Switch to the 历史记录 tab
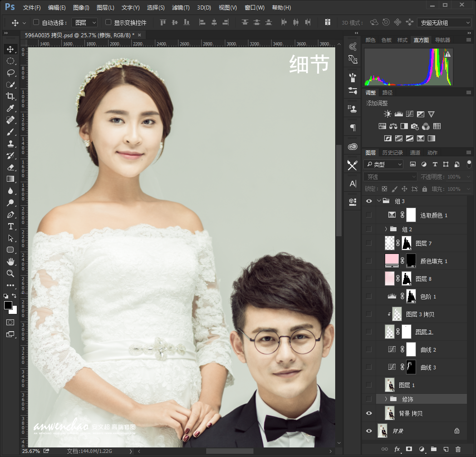The height and width of the screenshot is (457, 476). coord(392,153)
